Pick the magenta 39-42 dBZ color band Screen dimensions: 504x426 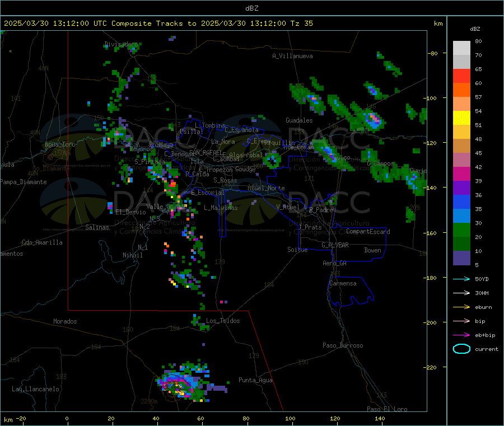pos(461,174)
